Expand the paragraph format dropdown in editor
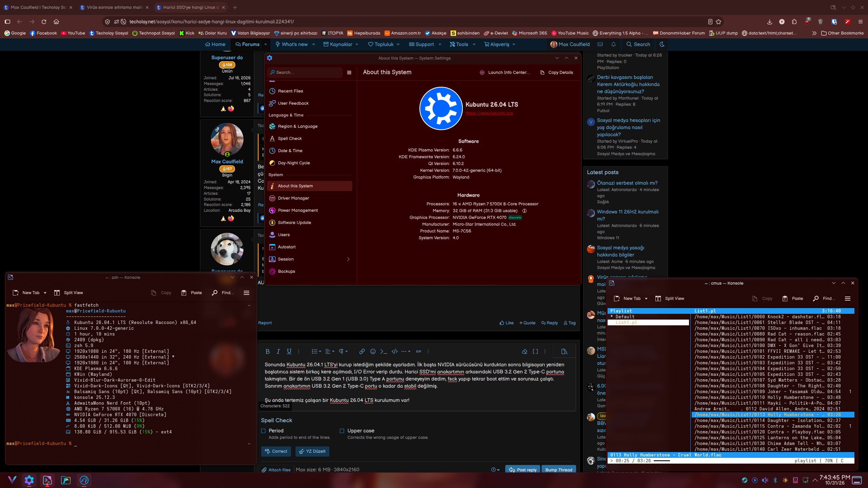 pos(343,351)
